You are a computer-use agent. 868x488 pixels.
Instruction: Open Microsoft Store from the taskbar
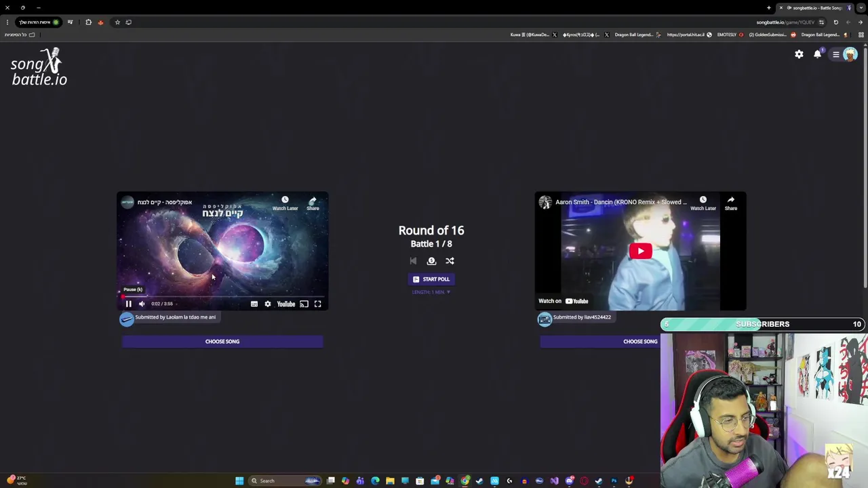pos(420,481)
